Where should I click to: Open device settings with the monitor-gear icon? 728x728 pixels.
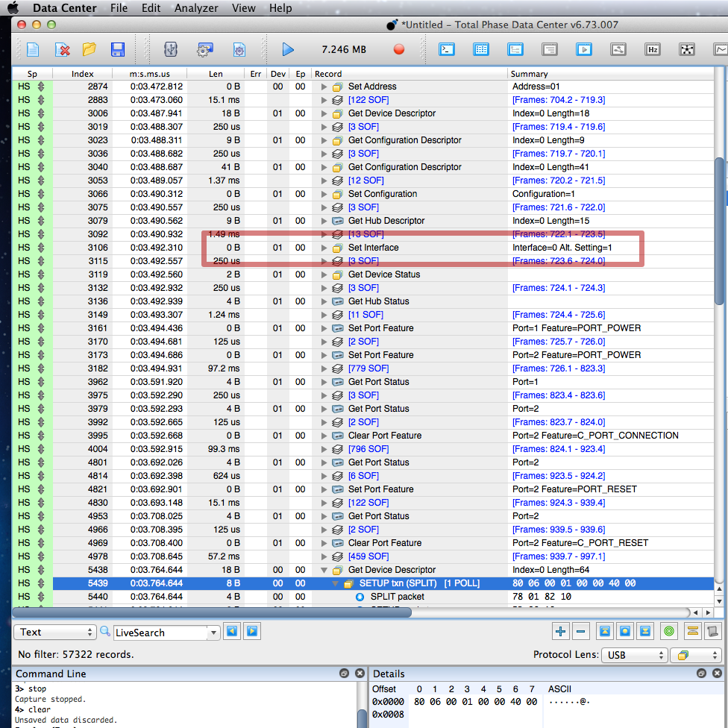pyautogui.click(x=204, y=49)
